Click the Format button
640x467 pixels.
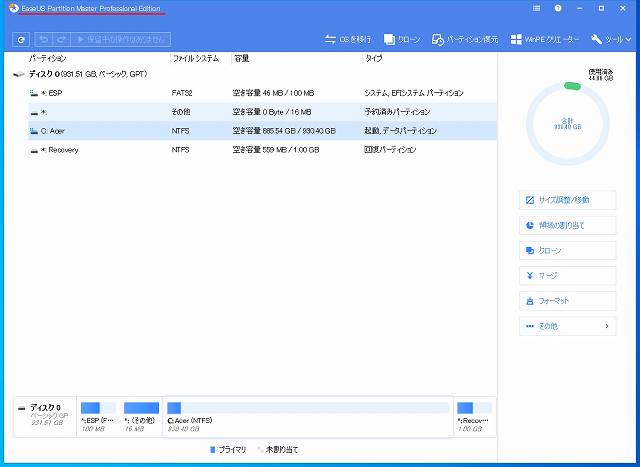pos(567,301)
